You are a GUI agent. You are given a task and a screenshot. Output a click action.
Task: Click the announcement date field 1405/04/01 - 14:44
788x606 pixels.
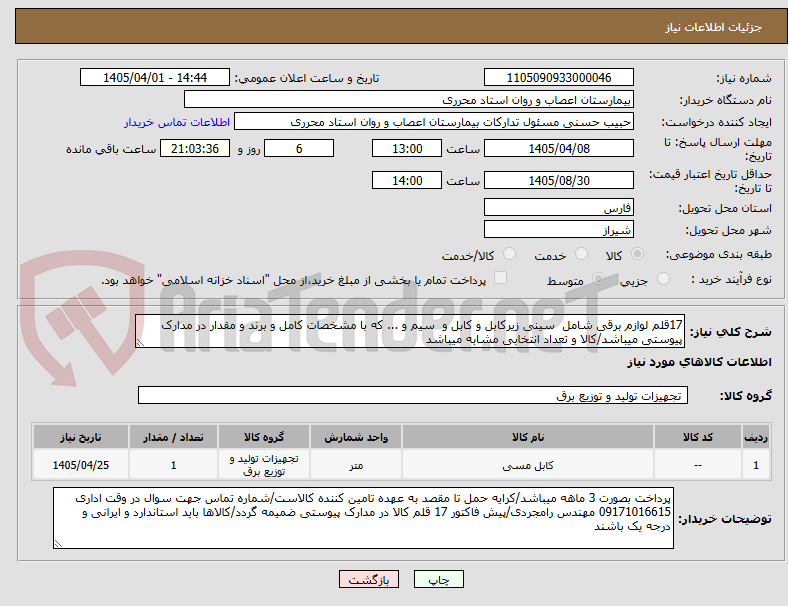coord(155,77)
